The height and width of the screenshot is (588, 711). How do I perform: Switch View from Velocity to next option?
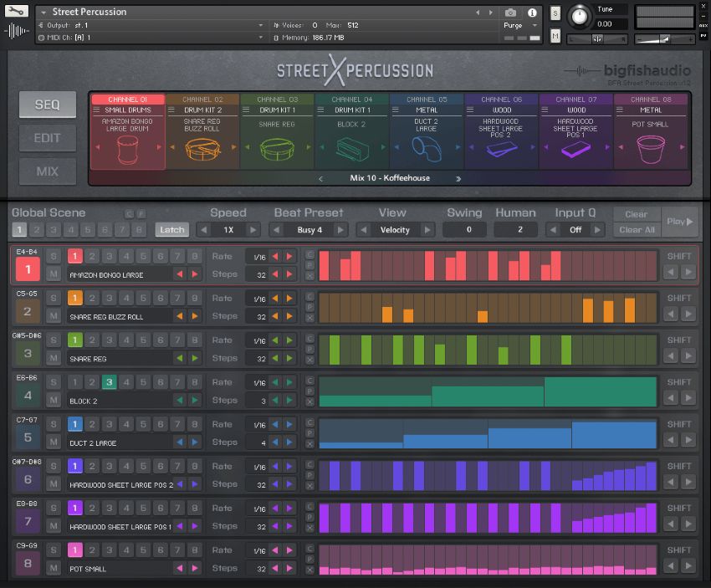(427, 230)
